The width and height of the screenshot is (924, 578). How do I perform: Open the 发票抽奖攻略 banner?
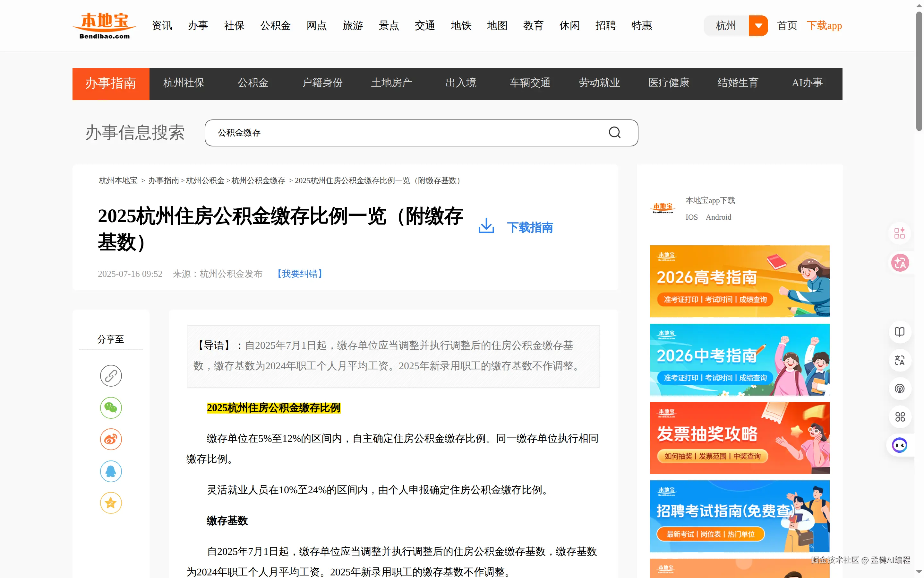point(740,438)
